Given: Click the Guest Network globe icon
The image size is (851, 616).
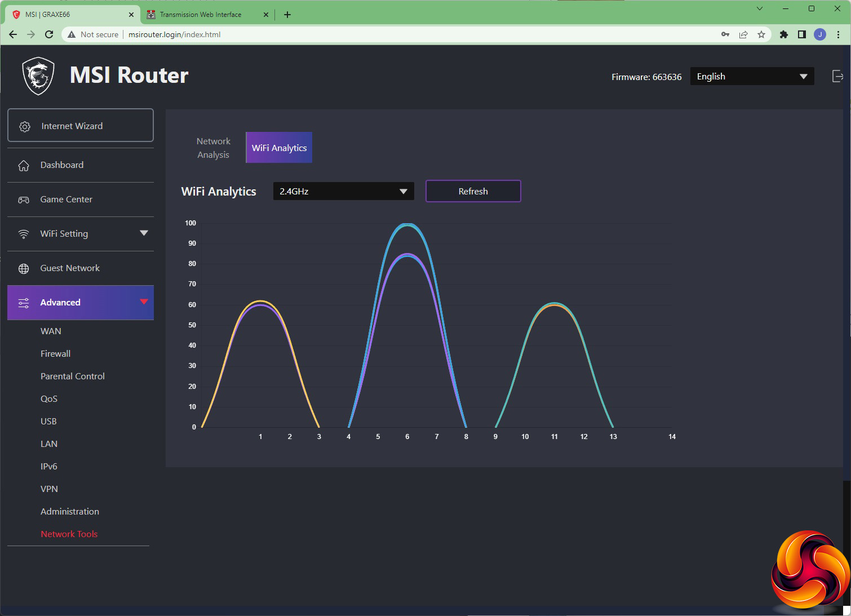Looking at the screenshot, I should pyautogui.click(x=24, y=269).
